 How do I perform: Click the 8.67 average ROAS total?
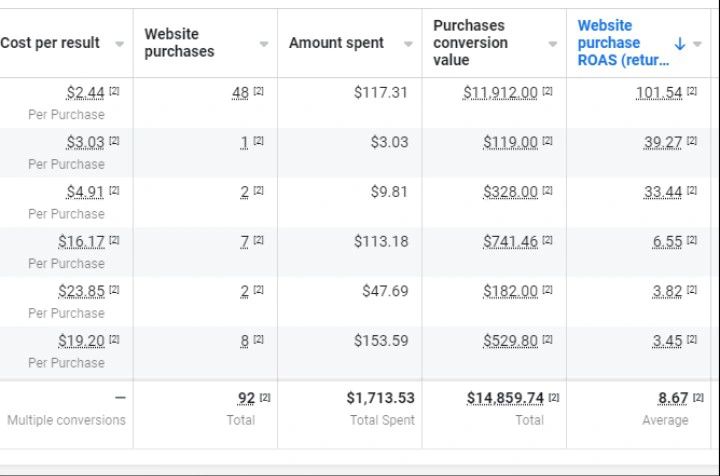[x=673, y=398]
